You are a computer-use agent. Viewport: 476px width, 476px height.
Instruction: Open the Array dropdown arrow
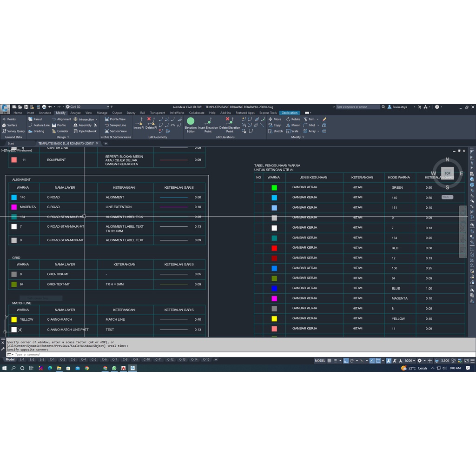click(x=318, y=131)
